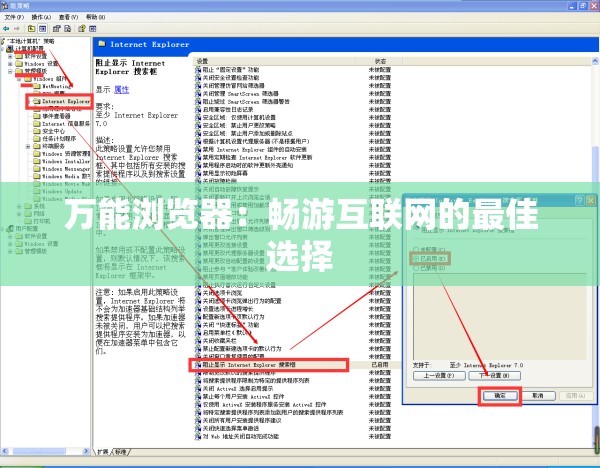Select the 已禁用 radio button in the dialog
This screenshot has height=468, width=600.
point(416,268)
